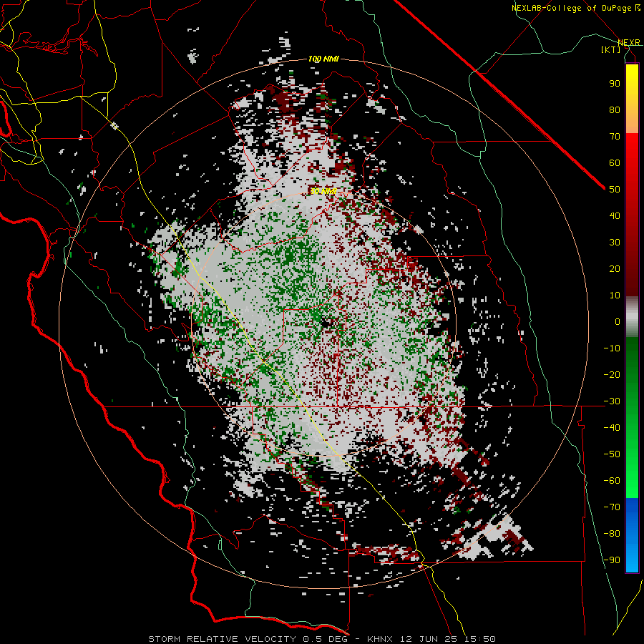Viewport: 644px width, 644px height.
Task: Click the '10' value on the velocity scale
Action: (615, 296)
